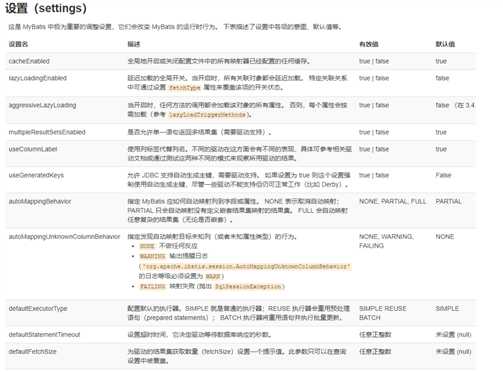503x372 pixels.
Task: Click the multipleResultSetsEnabled description text
Action: tap(199, 132)
